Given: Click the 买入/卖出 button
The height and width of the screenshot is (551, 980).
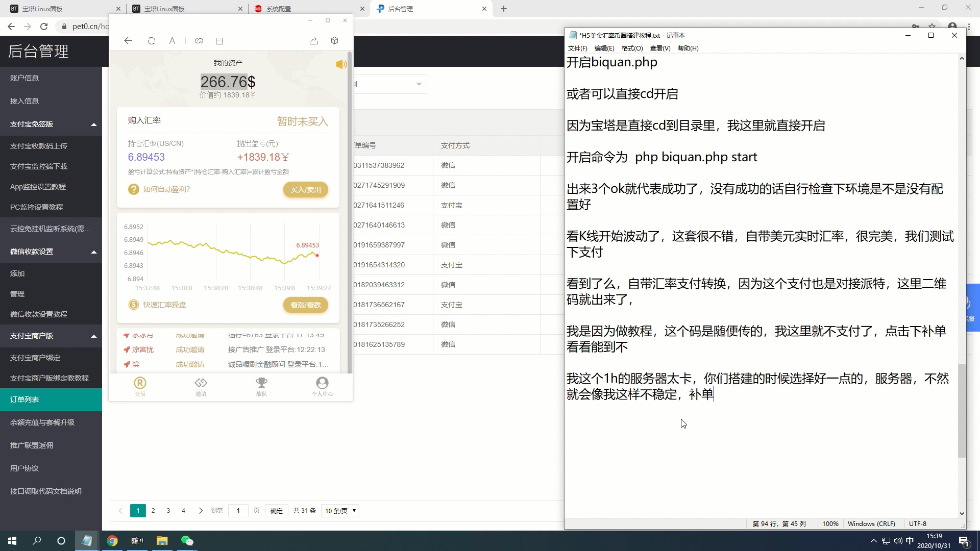Looking at the screenshot, I should click(x=306, y=190).
